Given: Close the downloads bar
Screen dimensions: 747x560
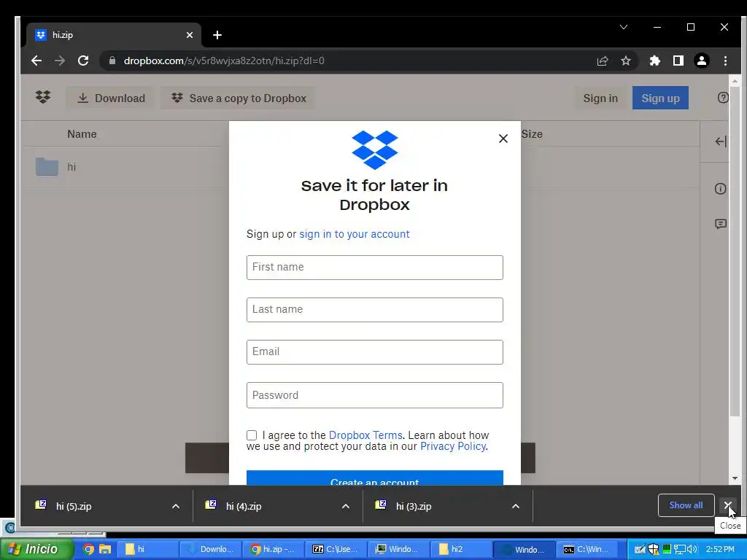Looking at the screenshot, I should click(x=728, y=505).
